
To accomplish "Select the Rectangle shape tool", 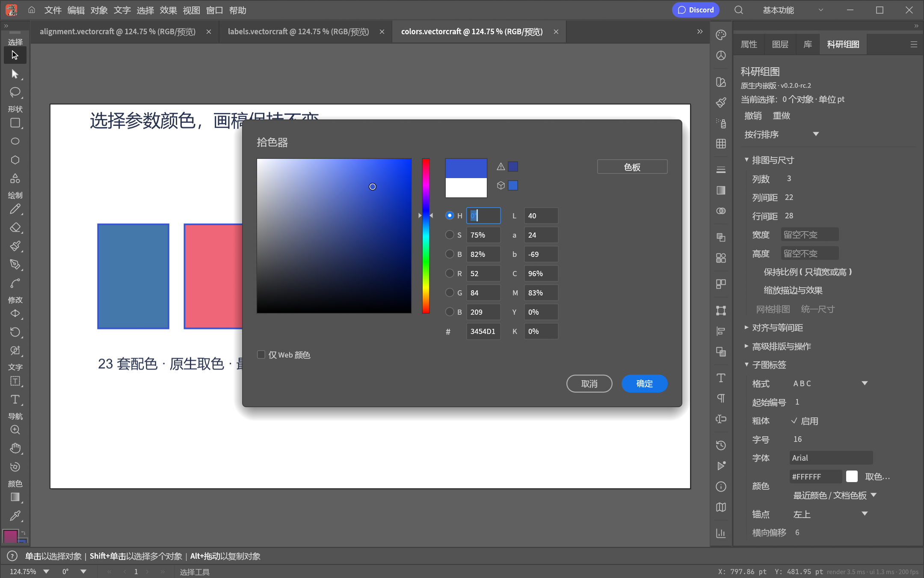I will pos(15,123).
